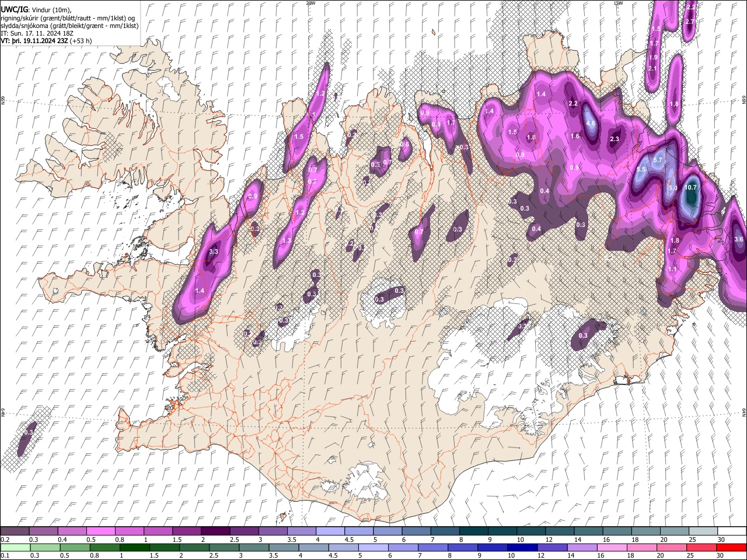Pick the light pink 16 swatch, bottom legend
Screen dimensions: 747x560
(x=612, y=547)
